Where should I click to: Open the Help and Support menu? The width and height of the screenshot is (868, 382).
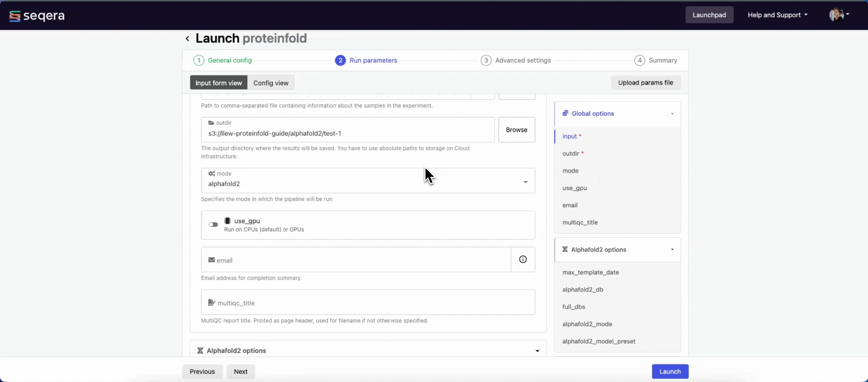[777, 15]
